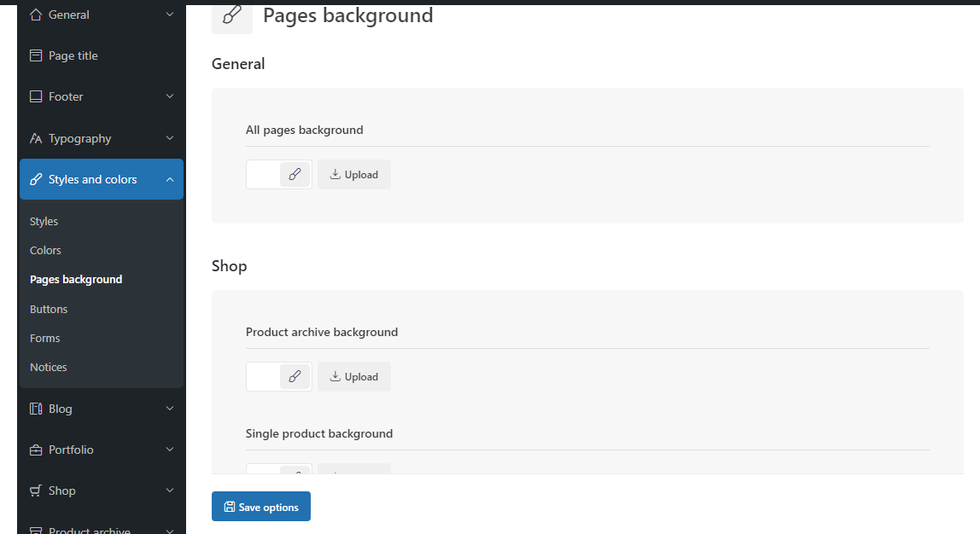Click the Portfolio briefcase icon

coord(36,450)
